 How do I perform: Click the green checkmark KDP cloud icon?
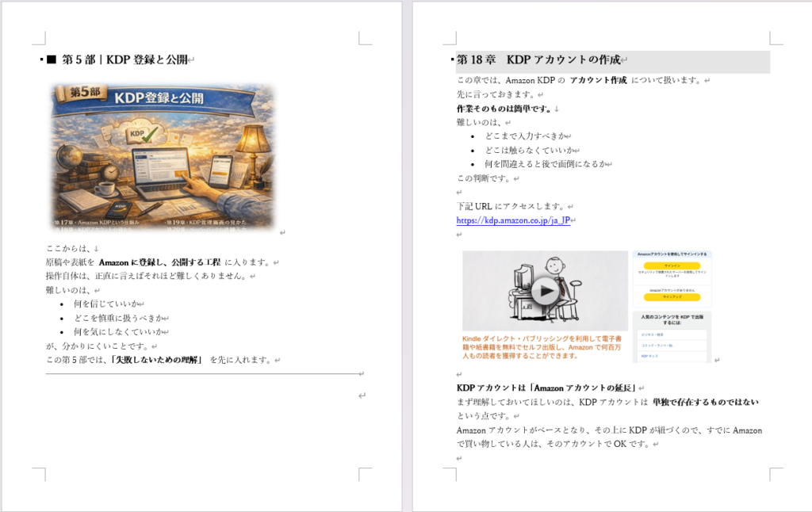144,132
